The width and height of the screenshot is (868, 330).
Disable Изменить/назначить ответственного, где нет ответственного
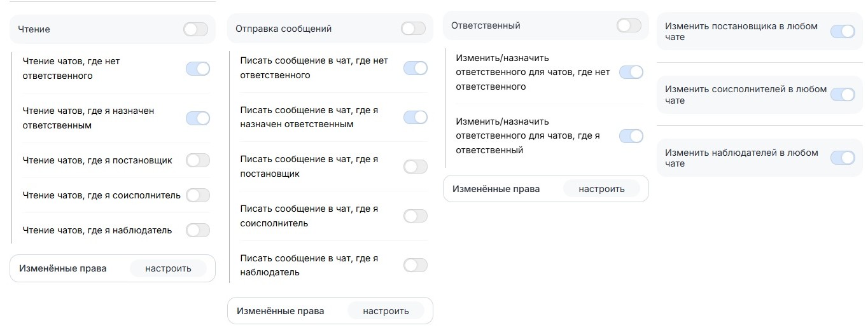[x=631, y=72]
